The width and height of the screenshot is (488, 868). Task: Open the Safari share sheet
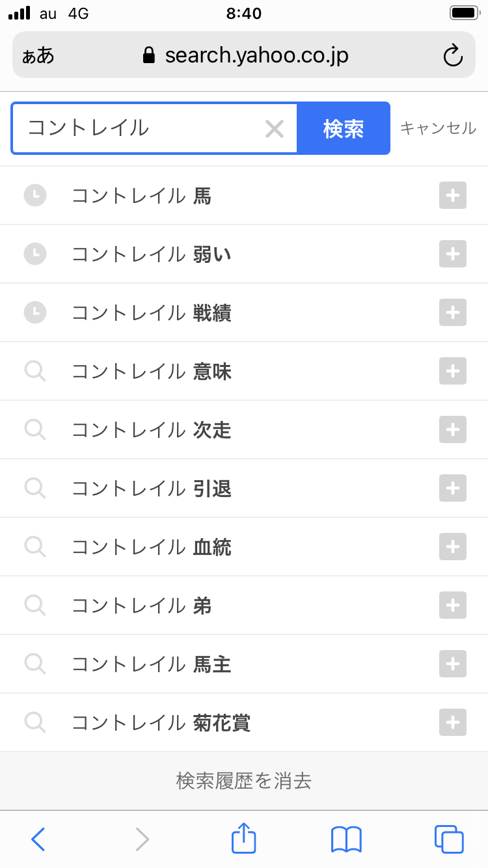(244, 838)
